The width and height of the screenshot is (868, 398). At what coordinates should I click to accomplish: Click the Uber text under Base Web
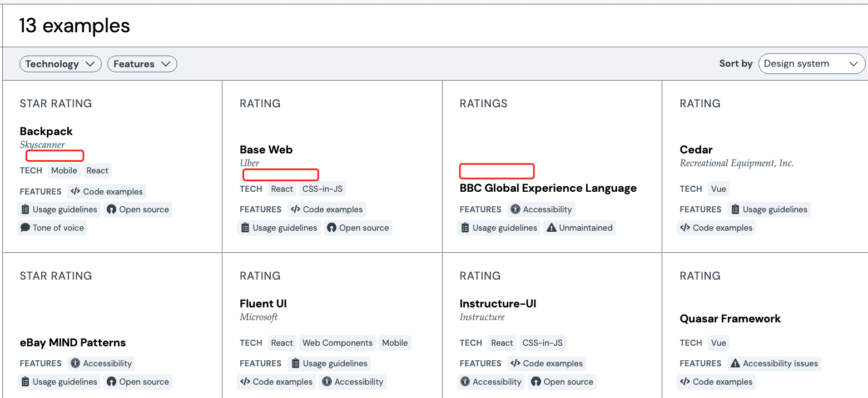[250, 163]
